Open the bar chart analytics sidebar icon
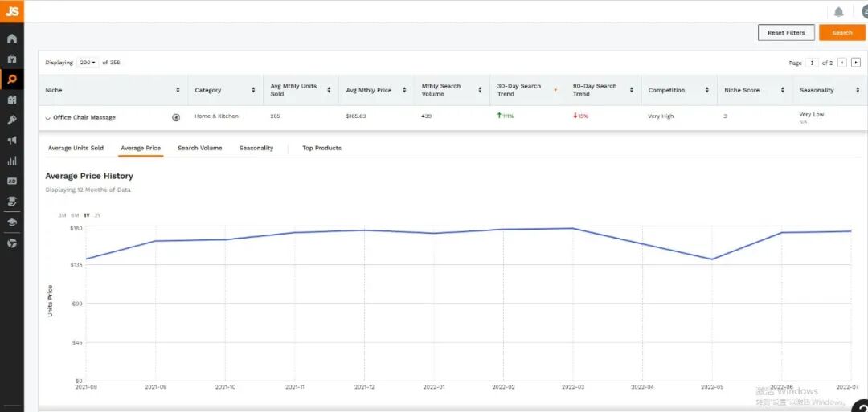 pos(12,161)
